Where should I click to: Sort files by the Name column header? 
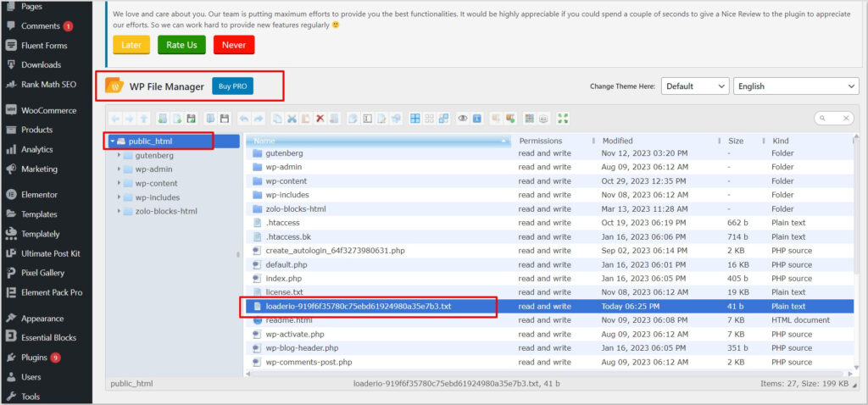tap(378, 141)
